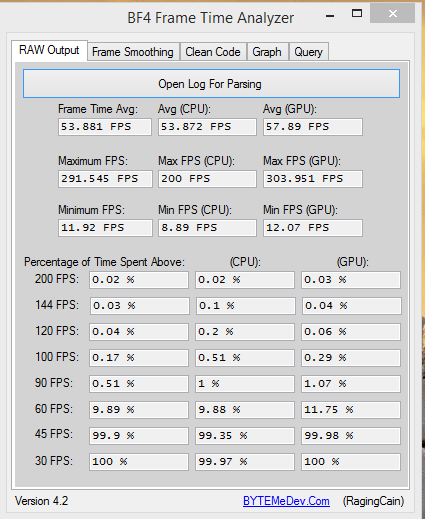Visit the BYTEMeDev.Com link
Image resolution: width=425 pixels, height=519 pixels.
[286, 501]
